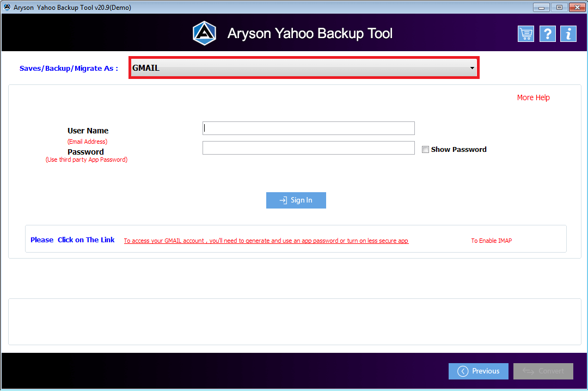Image resolution: width=588 pixels, height=392 pixels.
Task: Click the Convert button
Action: pyautogui.click(x=543, y=371)
